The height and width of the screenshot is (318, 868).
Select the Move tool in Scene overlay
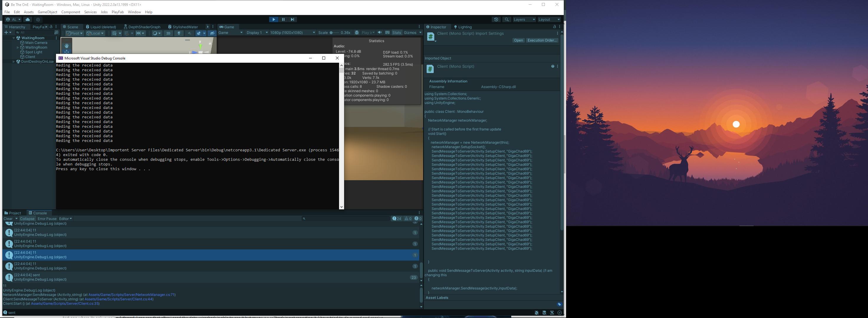click(67, 52)
